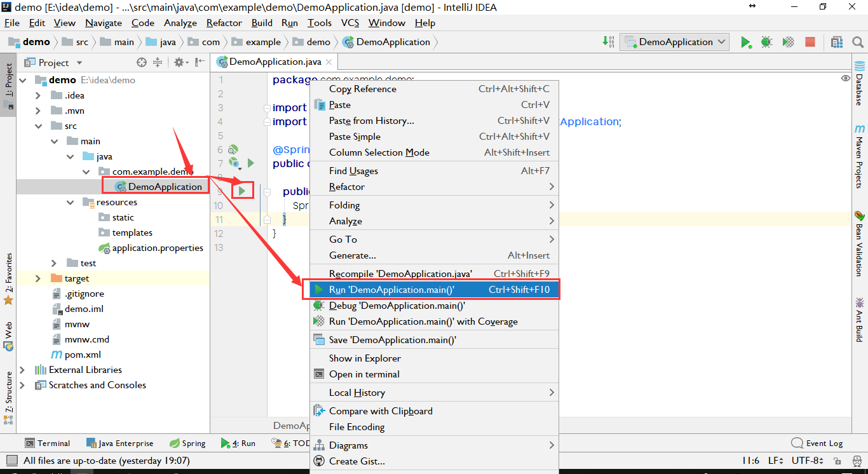The height and width of the screenshot is (474, 868).
Task: Click the Event Log button in status area
Action: (817, 443)
